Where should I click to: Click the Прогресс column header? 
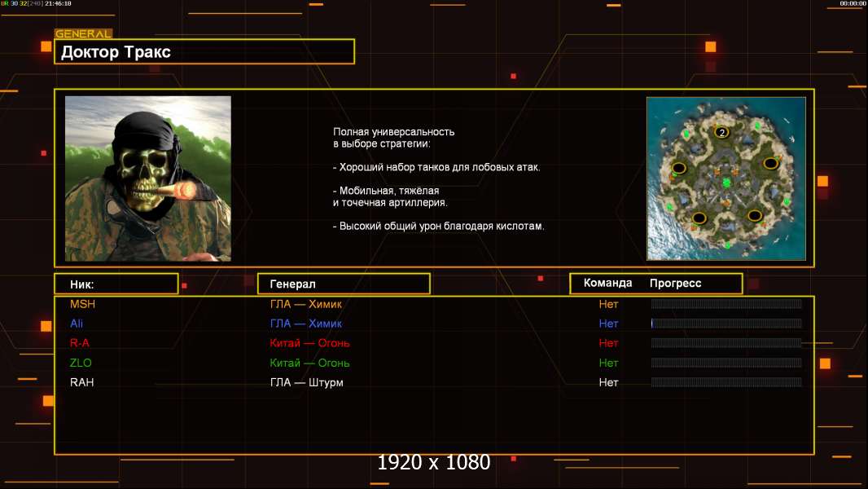click(x=675, y=284)
